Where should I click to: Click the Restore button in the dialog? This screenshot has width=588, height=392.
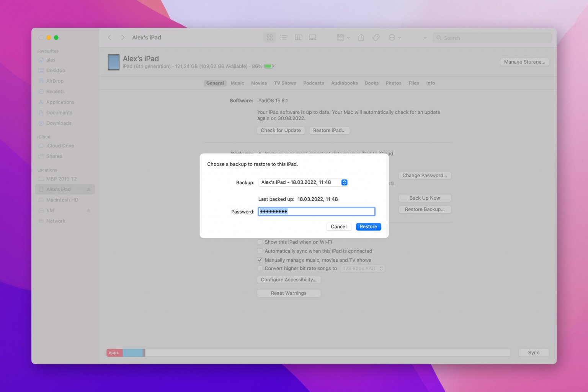(x=368, y=226)
